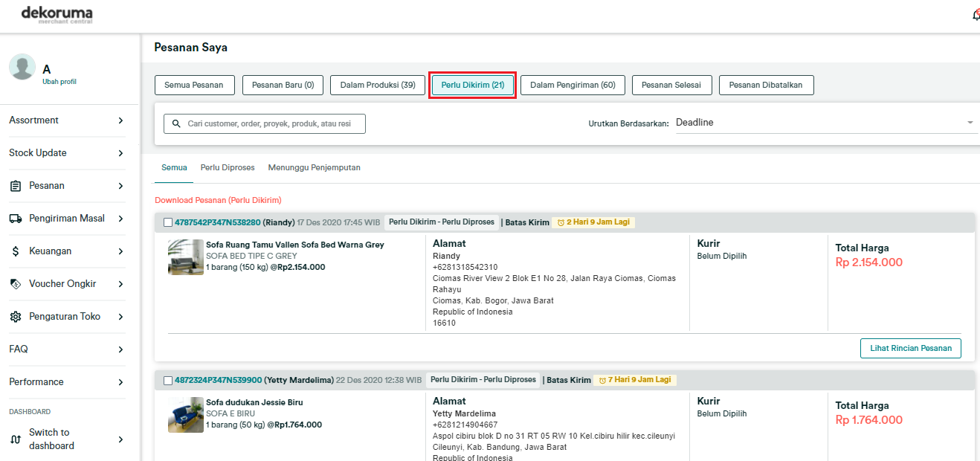Switch to the Menunggu Penjemputan sub-tab
Image resolution: width=980 pixels, height=461 pixels.
(315, 168)
